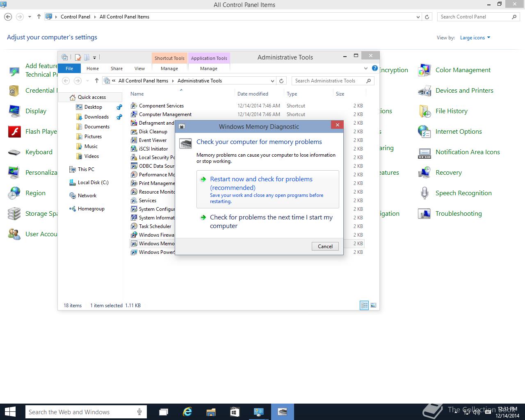This screenshot has height=420, width=525.
Task: Open Speech Recognition microphone icon
Action: tap(424, 193)
